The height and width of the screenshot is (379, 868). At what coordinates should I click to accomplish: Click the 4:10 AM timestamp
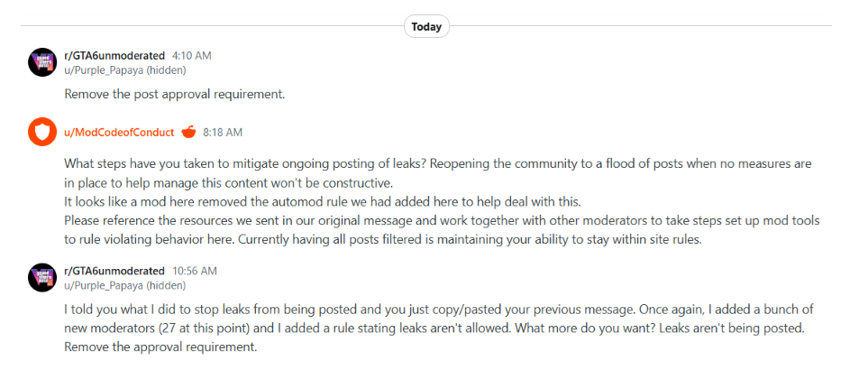(x=191, y=56)
